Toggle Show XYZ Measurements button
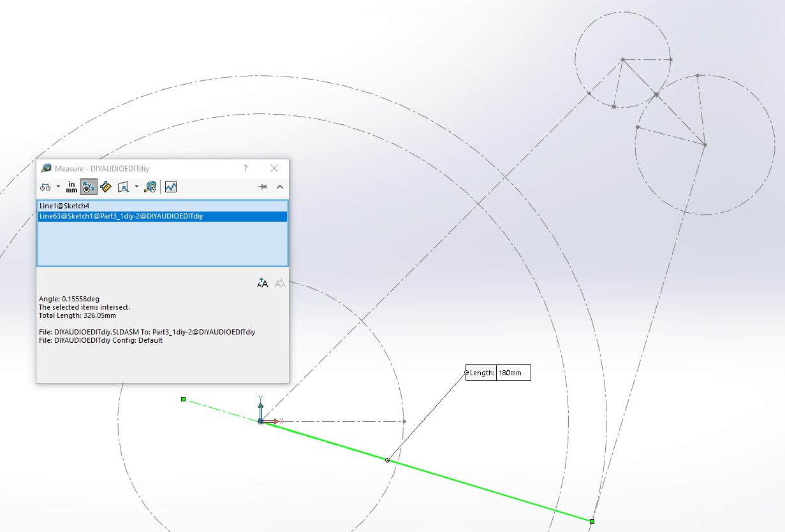The height and width of the screenshot is (532, 785). click(89, 187)
